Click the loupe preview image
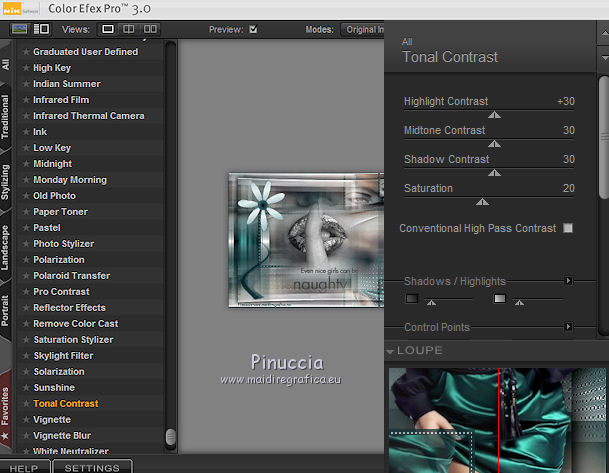This screenshot has width=609, height=473. point(498,421)
